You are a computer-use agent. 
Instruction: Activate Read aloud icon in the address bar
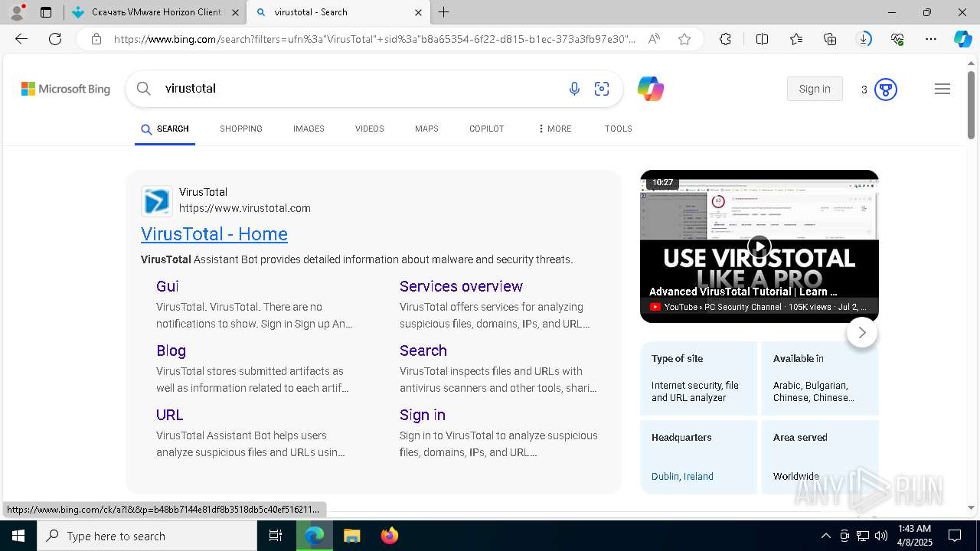(x=654, y=39)
